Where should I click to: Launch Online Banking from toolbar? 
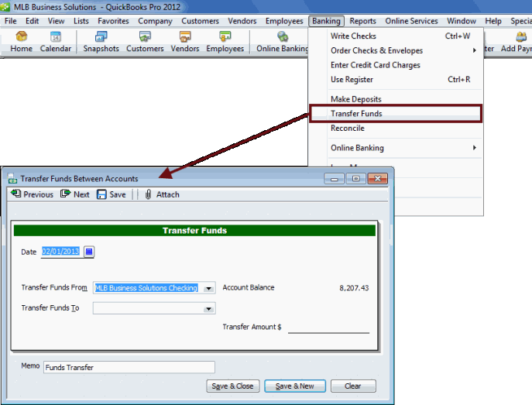[x=283, y=41]
